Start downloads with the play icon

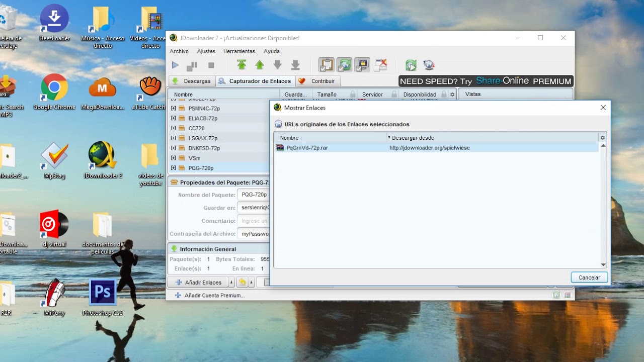click(x=175, y=65)
